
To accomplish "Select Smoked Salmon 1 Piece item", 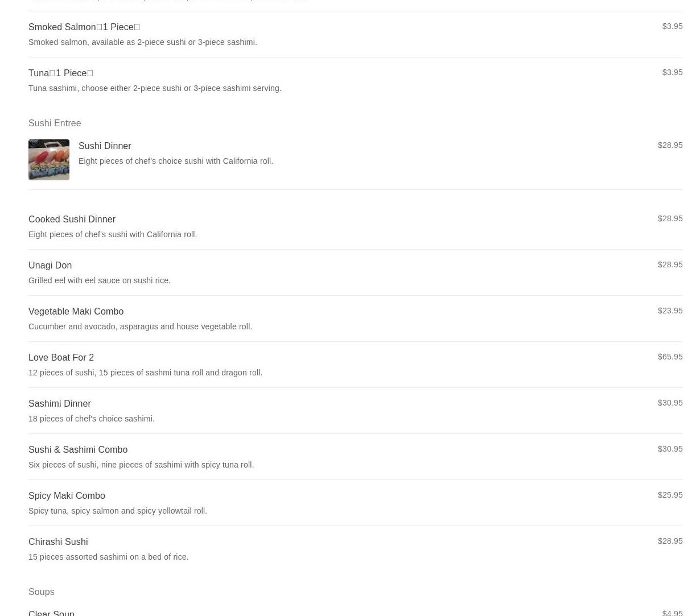I will (355, 34).
